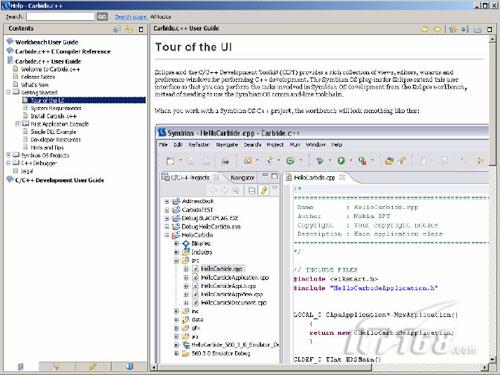Click C/C++ Projects tab in embedded screenshot
The image size is (500, 375).
pyautogui.click(x=190, y=178)
